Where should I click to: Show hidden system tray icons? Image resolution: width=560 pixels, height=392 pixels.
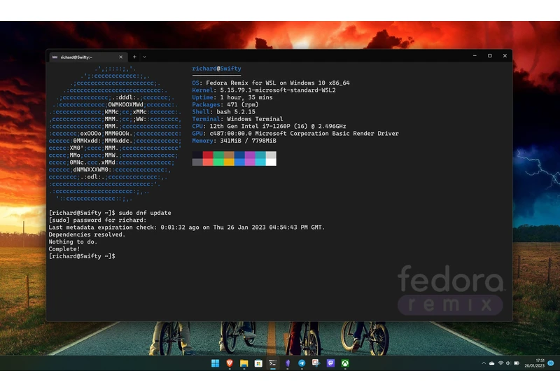tap(484, 363)
